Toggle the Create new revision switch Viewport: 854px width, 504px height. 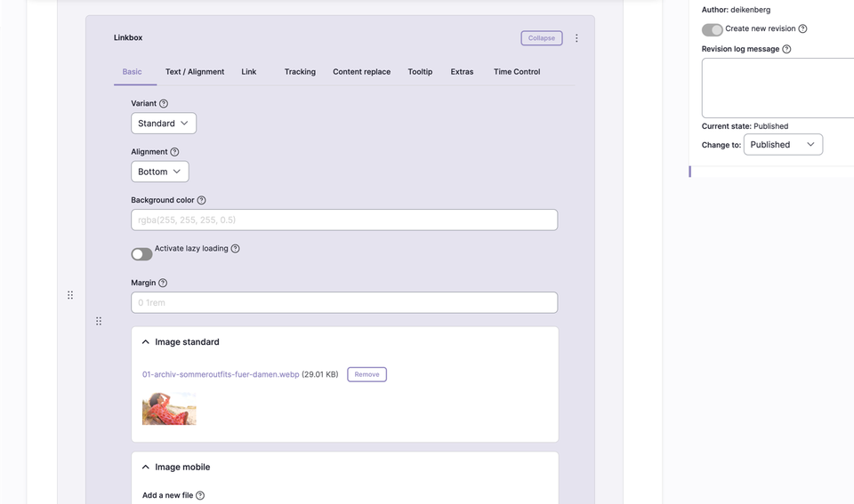click(x=712, y=29)
